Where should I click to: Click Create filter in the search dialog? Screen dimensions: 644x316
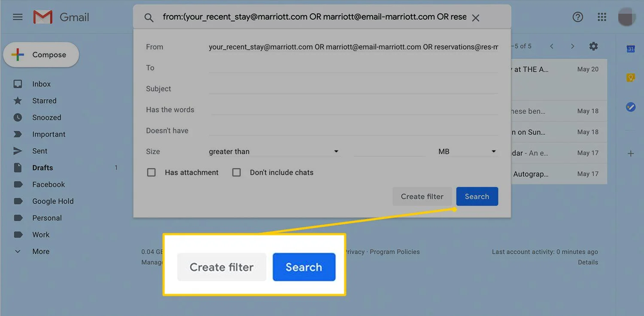[422, 196]
